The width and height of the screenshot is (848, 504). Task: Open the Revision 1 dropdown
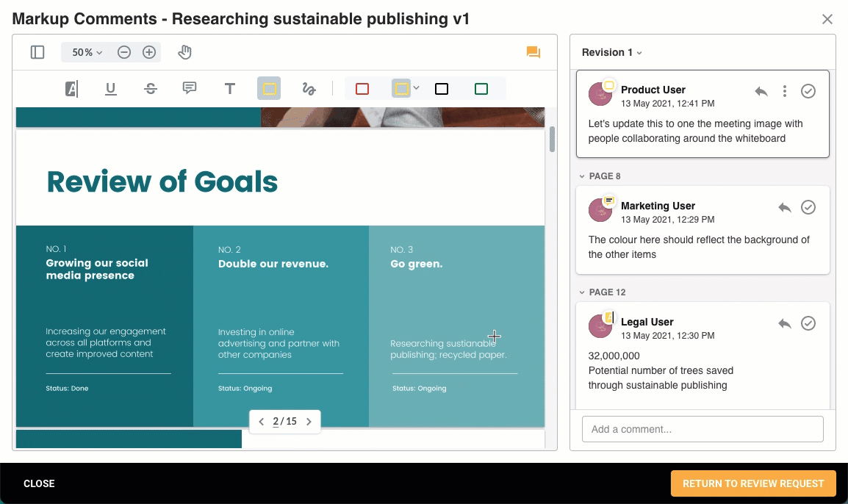[612, 52]
